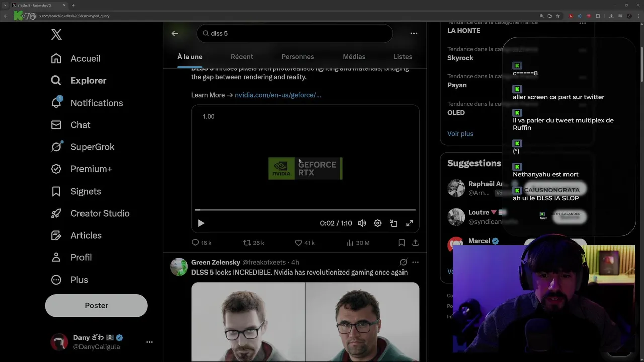Open the right glasses man image
644x362 pixels.
[x=362, y=322]
